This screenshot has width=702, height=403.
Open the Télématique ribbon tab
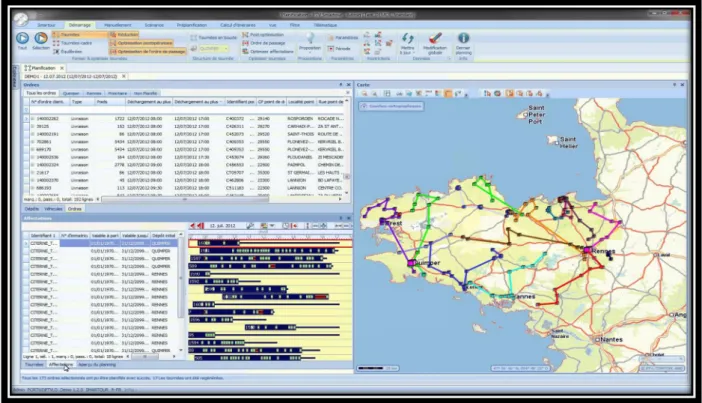325,25
